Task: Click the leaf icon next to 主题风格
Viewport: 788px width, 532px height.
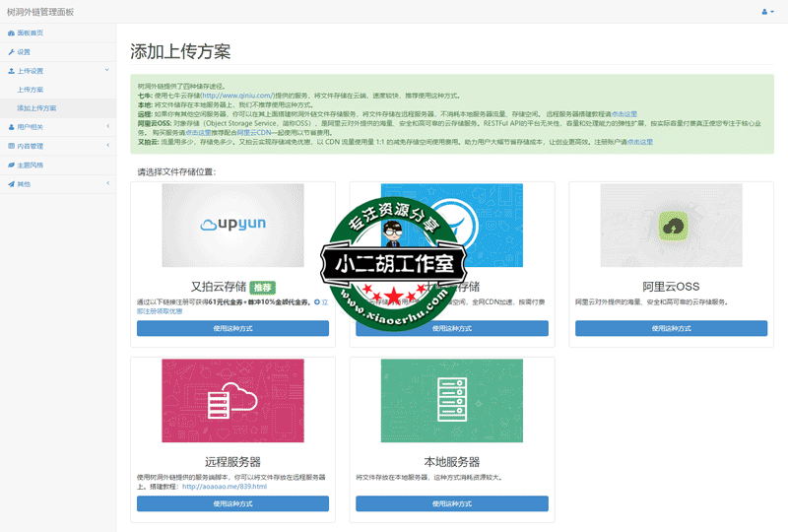Action: [11, 165]
